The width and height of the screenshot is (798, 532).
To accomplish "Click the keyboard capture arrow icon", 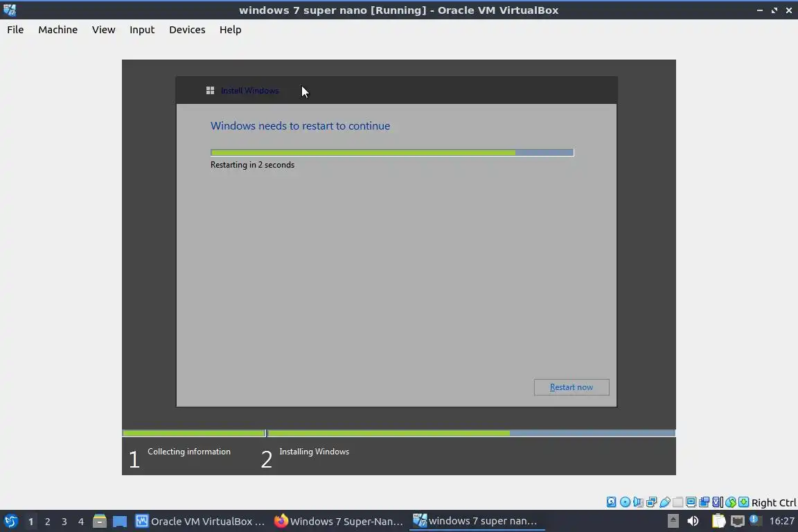I will (743, 502).
